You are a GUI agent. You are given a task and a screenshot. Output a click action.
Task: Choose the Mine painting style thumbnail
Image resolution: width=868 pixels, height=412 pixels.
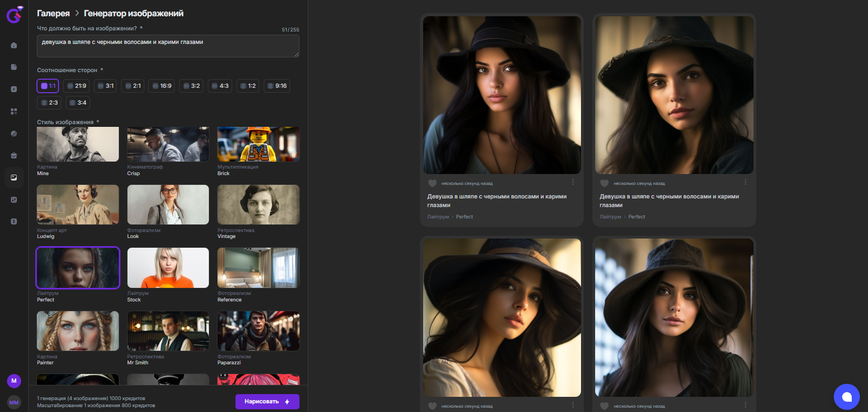pyautogui.click(x=78, y=144)
